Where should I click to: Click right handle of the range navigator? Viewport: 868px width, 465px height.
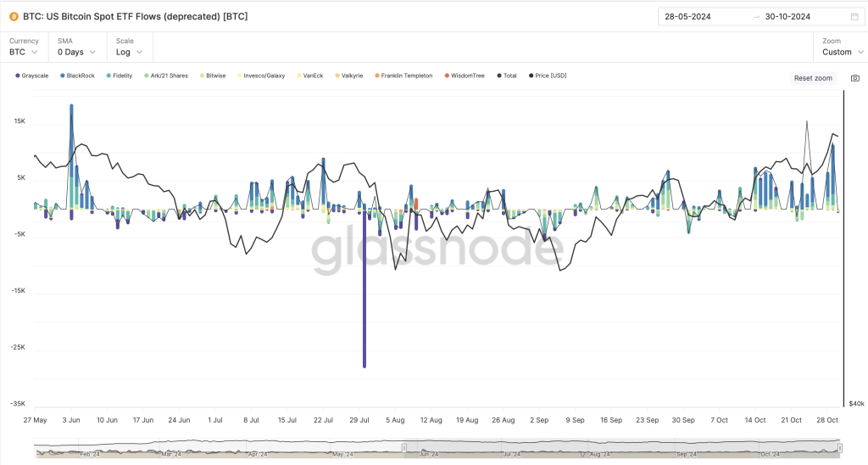[x=840, y=448]
